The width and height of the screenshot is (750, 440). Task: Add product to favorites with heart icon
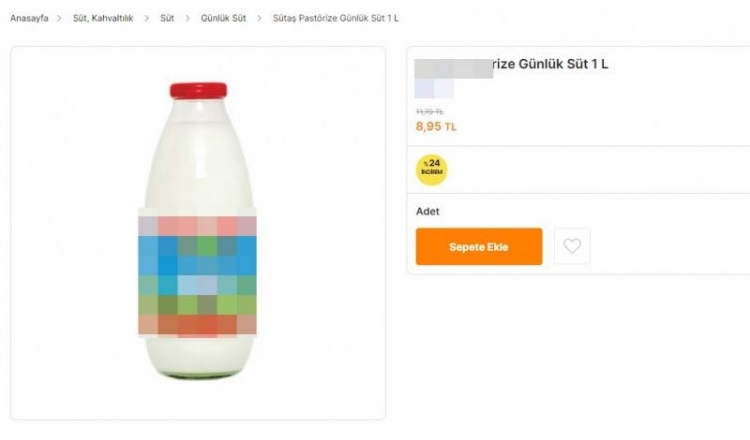pyautogui.click(x=572, y=246)
